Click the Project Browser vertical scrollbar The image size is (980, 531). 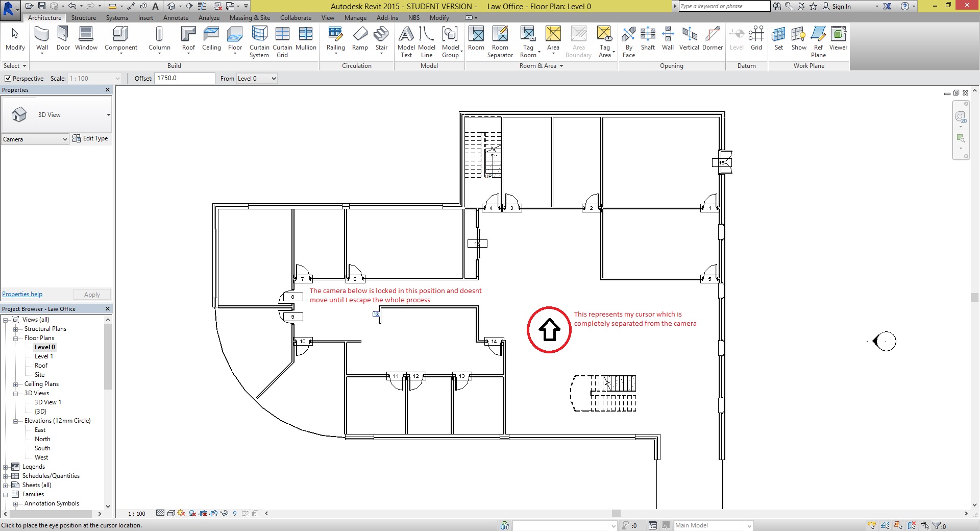[x=108, y=355]
